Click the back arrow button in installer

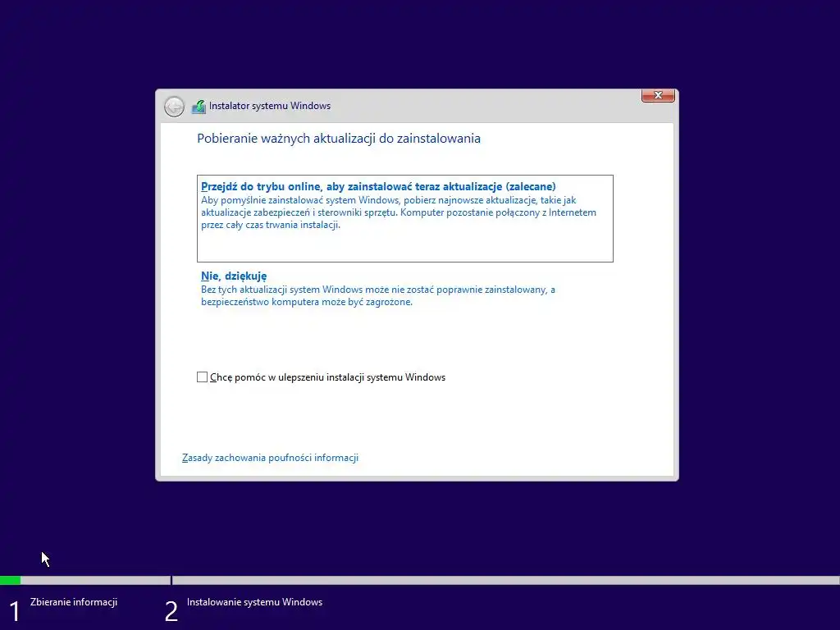point(174,107)
